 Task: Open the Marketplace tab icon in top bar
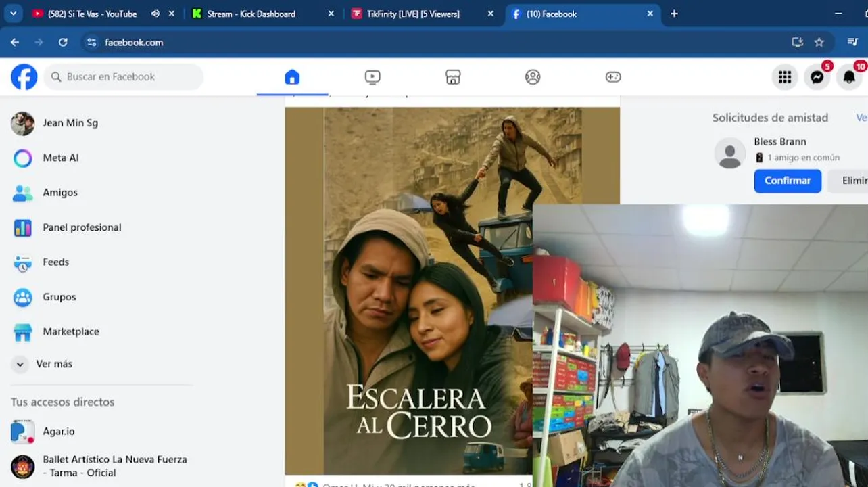[x=453, y=77]
